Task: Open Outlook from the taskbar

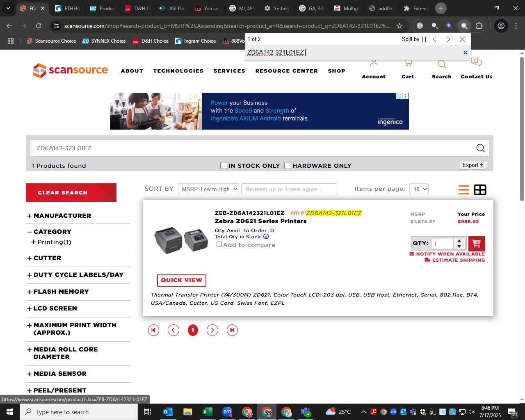Action: pyautogui.click(x=168, y=412)
